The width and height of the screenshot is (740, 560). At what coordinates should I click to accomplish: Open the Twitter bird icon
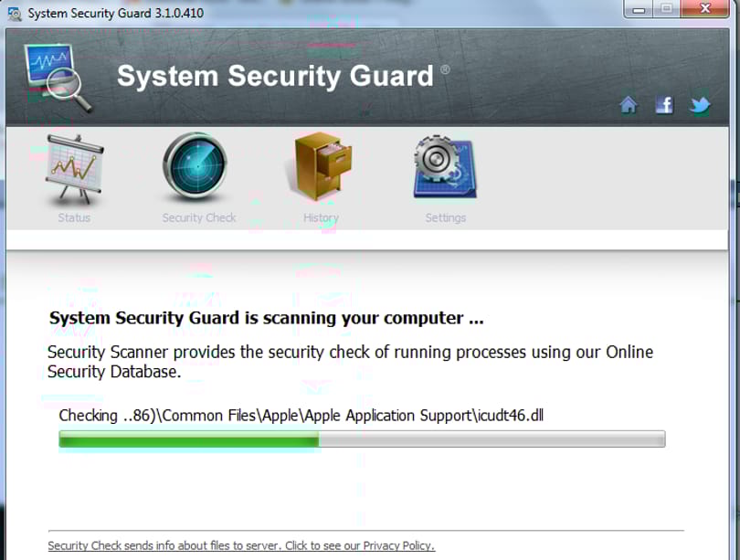click(700, 105)
